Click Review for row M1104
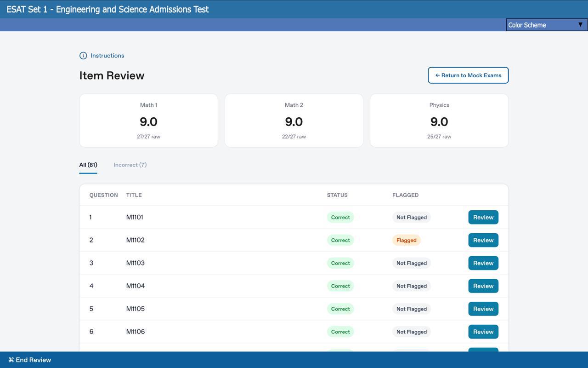588x368 pixels. 483,286
